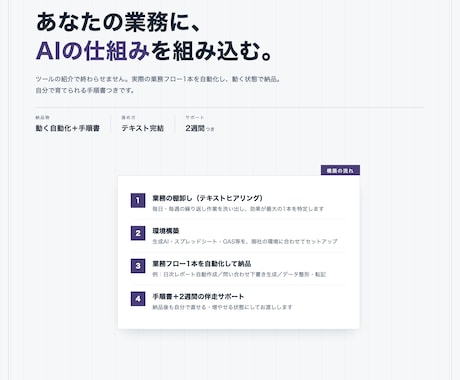
Task: Click the value 'テキスト完結'
Action: coord(143,128)
